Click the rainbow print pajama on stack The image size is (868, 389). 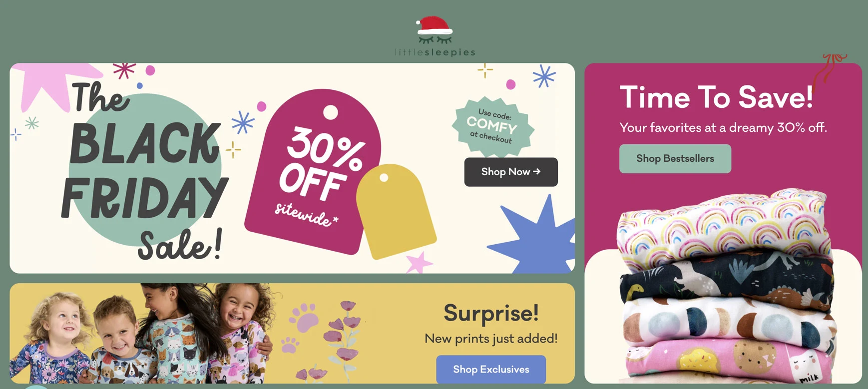coord(721,224)
